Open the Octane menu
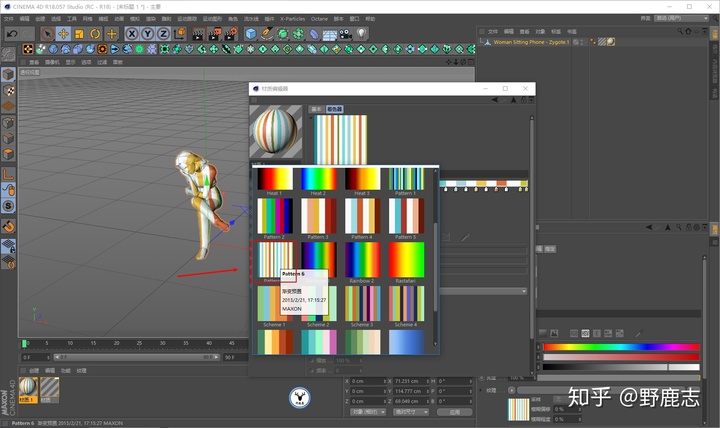This screenshot has height=428, width=720. pos(319,19)
